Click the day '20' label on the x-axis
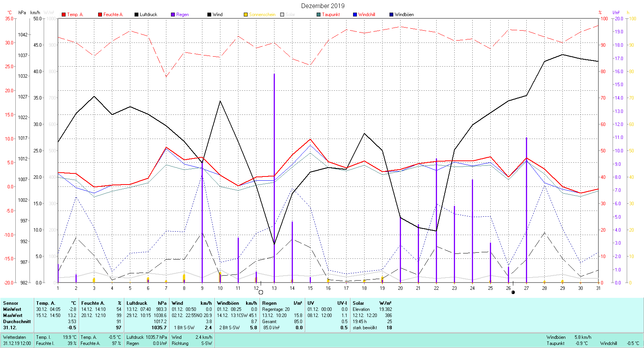The width and height of the screenshot is (644, 348). point(400,288)
